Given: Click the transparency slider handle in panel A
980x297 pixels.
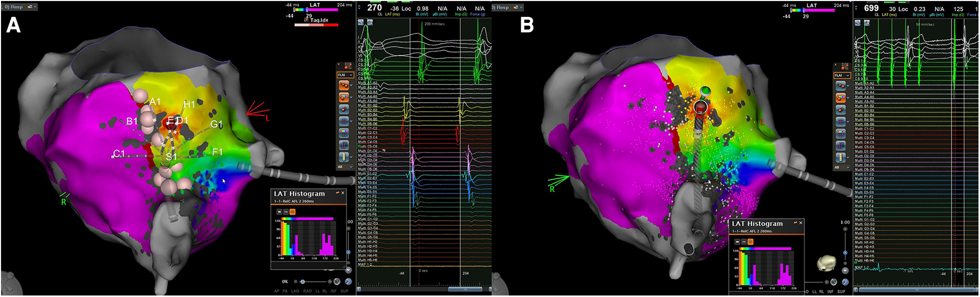Looking at the screenshot, I should pos(303,281).
